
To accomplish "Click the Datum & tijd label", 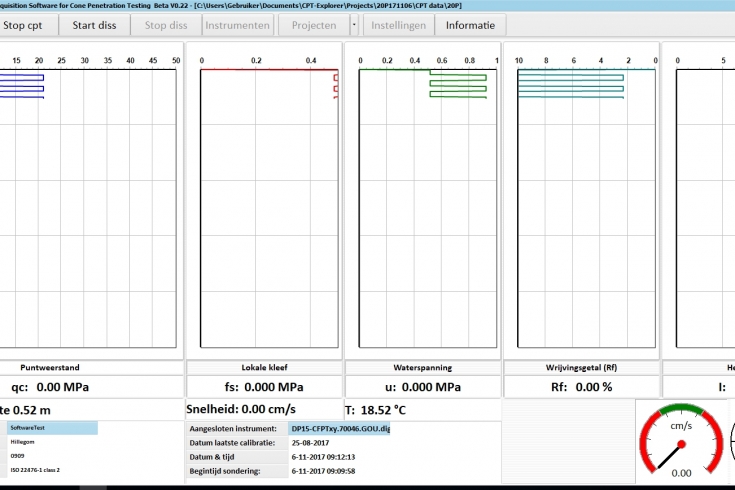I will (x=212, y=457).
